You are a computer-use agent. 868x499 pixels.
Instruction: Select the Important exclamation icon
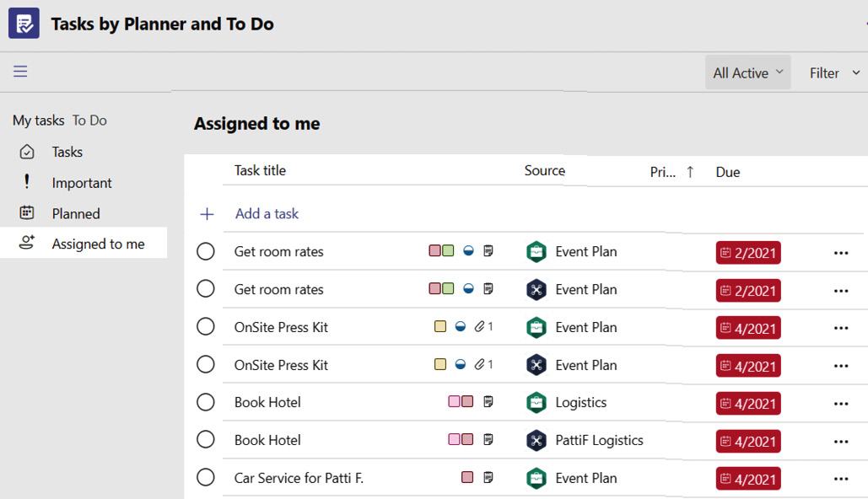pyautogui.click(x=27, y=181)
